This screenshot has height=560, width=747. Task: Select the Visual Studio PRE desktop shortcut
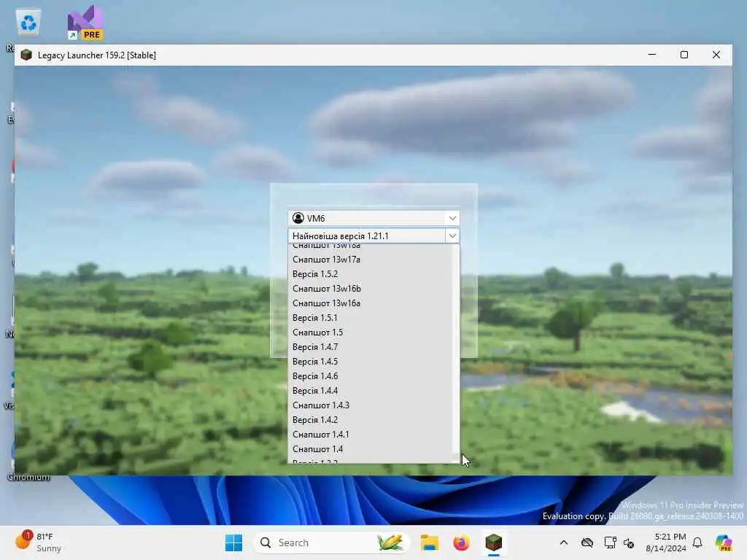[x=85, y=23]
